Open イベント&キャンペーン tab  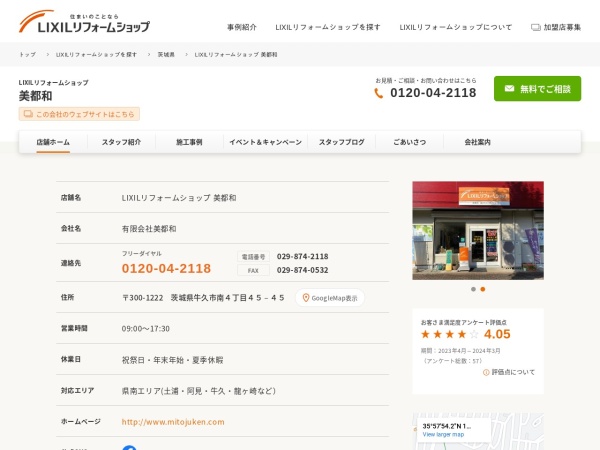[x=266, y=142]
